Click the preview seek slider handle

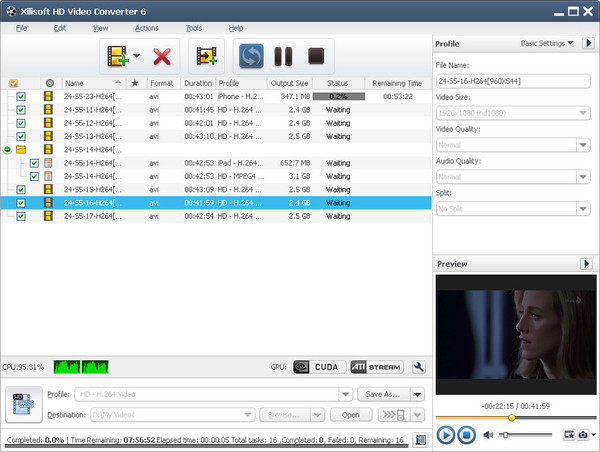coord(512,418)
